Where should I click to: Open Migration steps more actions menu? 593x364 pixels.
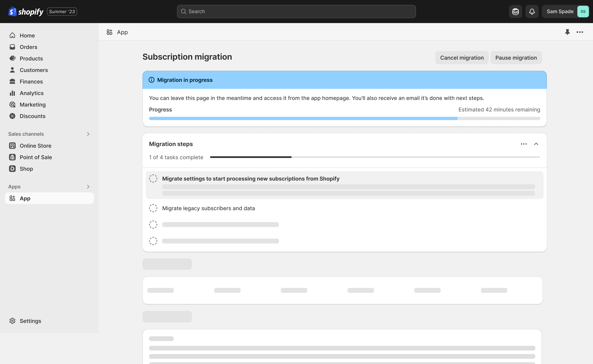coord(524,144)
